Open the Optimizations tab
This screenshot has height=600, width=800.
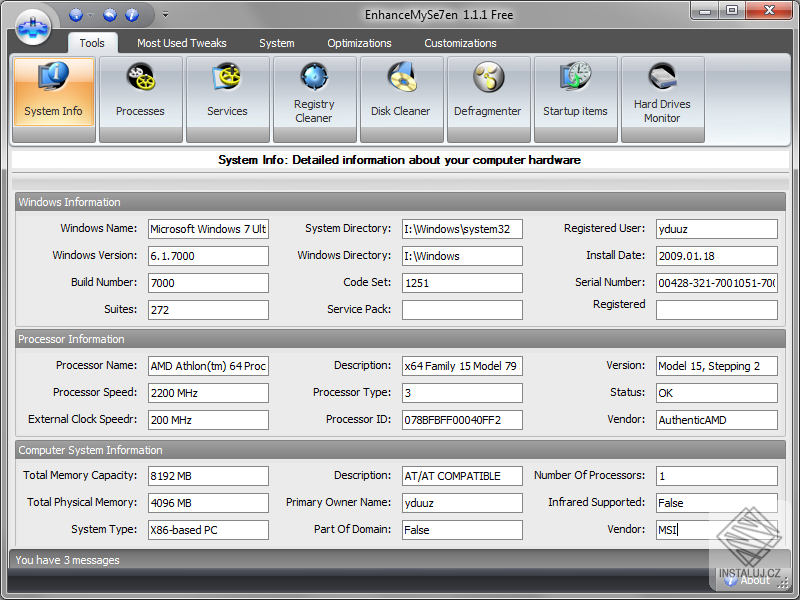point(359,43)
